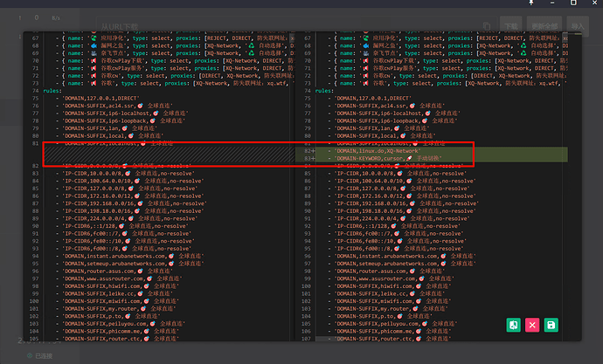Image resolution: width=603 pixels, height=364 pixels.
Task: Click 'DOMAIN,router.asus.com' line in left pane
Action: coord(117,271)
